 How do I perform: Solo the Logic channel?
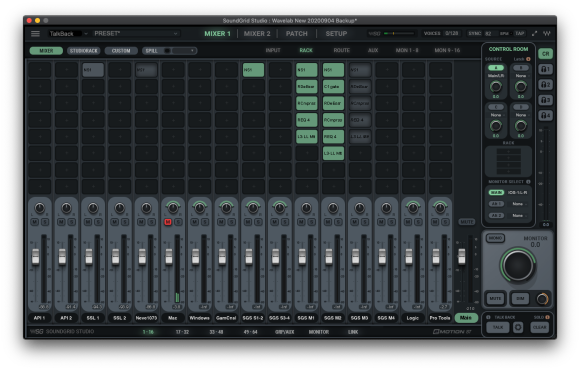[x=418, y=222]
